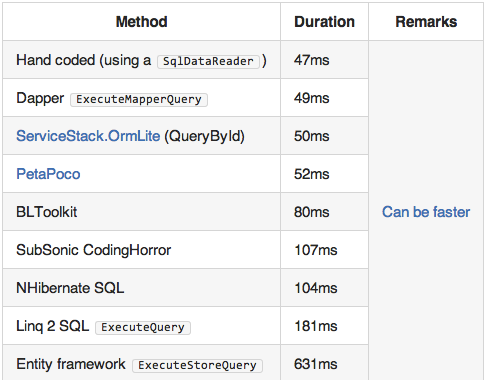
Task: Select the Remarks column header
Action: click(426, 22)
